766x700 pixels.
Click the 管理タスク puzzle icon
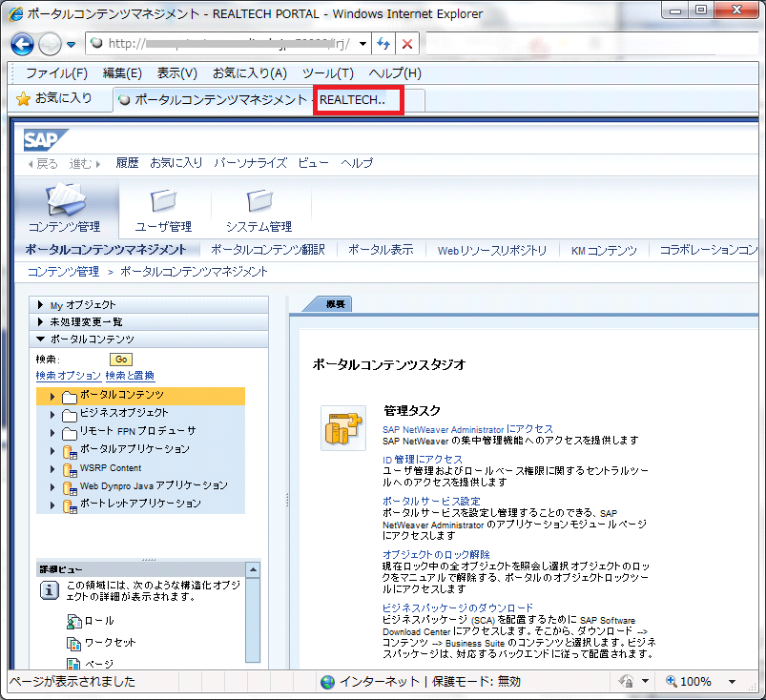(343, 428)
